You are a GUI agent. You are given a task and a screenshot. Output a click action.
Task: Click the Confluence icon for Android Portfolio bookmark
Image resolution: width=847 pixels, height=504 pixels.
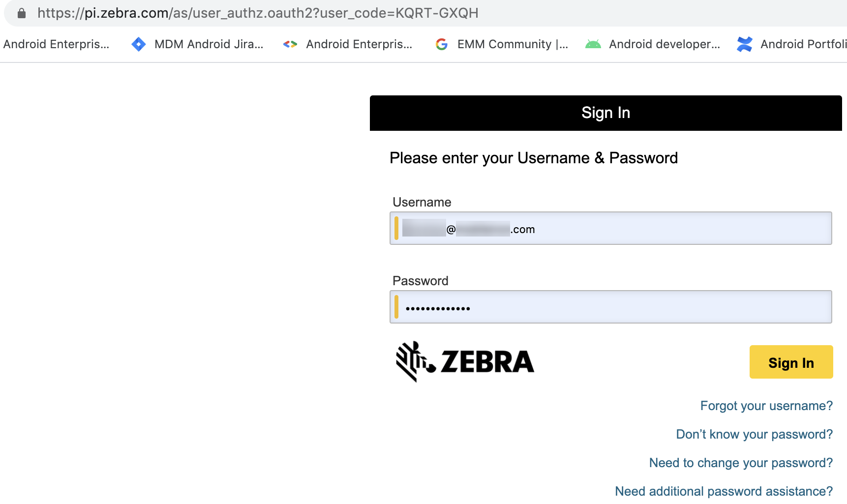[x=744, y=44]
